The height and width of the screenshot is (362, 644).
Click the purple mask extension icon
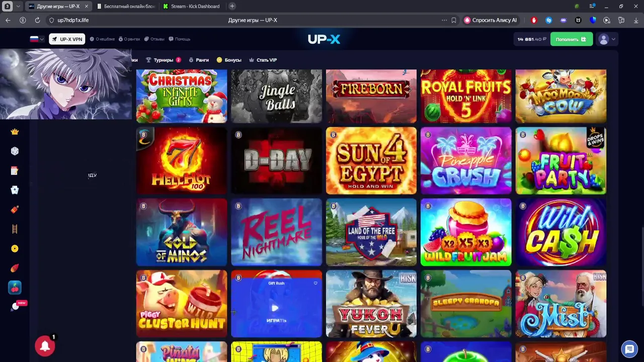click(563, 20)
